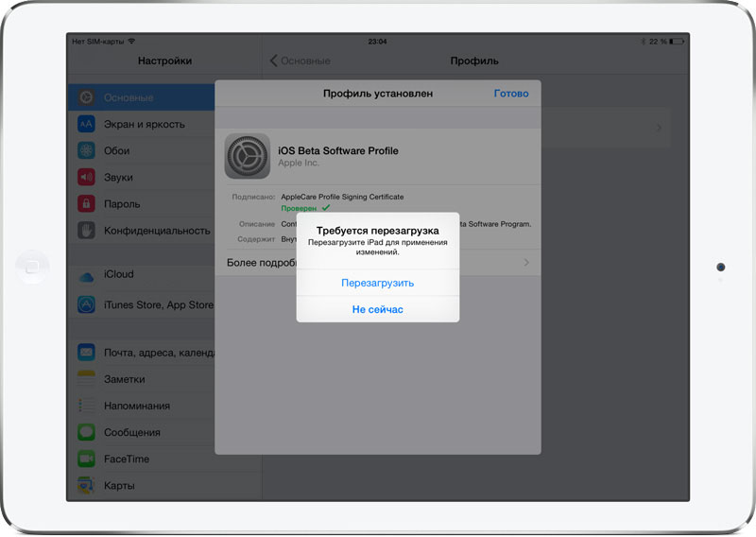Select Напоминания in the settings sidebar
Screen dimensions: 756x537
coord(137,406)
